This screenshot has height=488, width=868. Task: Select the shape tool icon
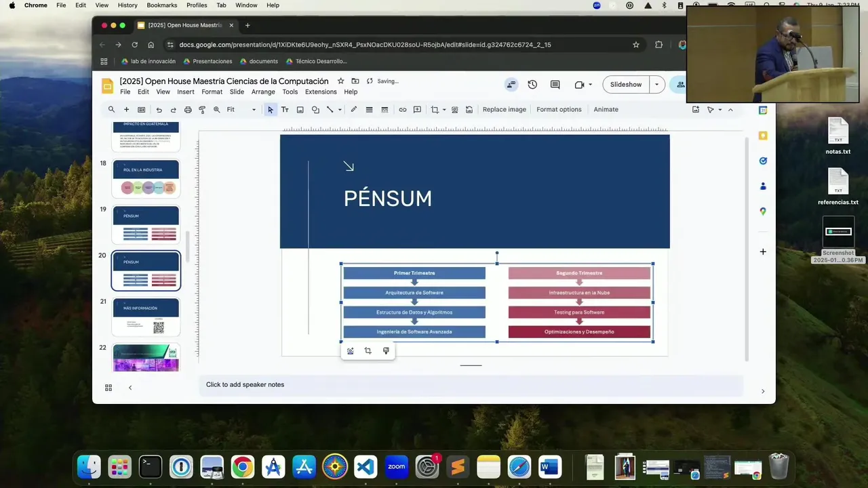315,109
